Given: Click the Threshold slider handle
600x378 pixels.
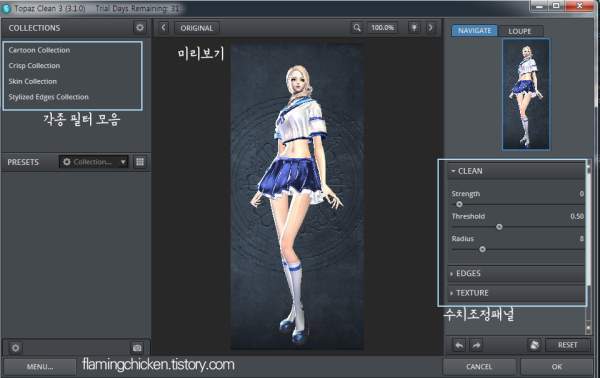Looking at the screenshot, I should pos(499,227).
